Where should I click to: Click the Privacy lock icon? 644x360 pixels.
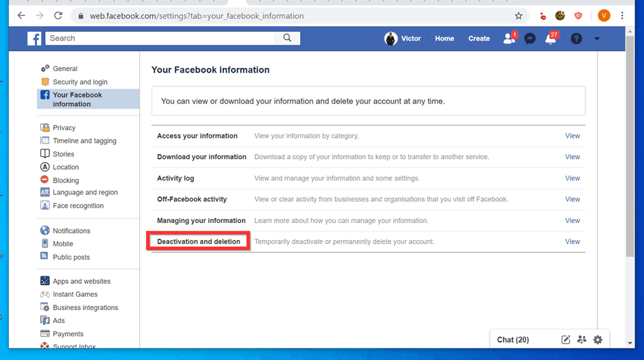point(45,128)
